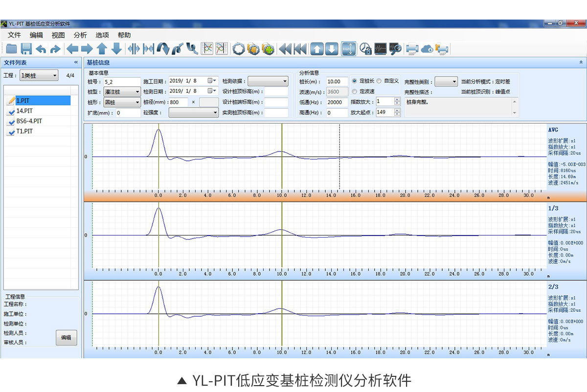Toggle the highlighted vertical fit icon
587x392 pixels.
pyautogui.click(x=349, y=48)
